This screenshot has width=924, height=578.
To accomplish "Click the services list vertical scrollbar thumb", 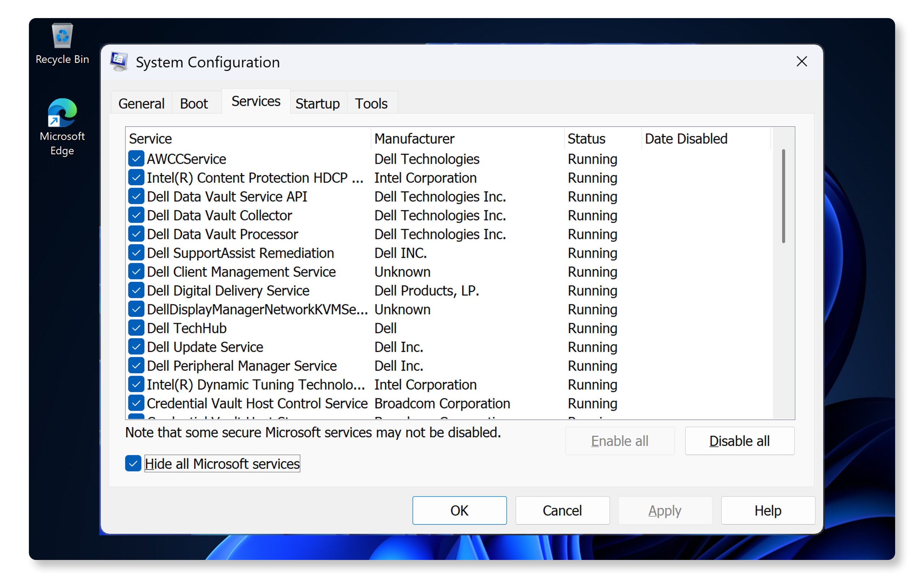I will pyautogui.click(x=783, y=196).
